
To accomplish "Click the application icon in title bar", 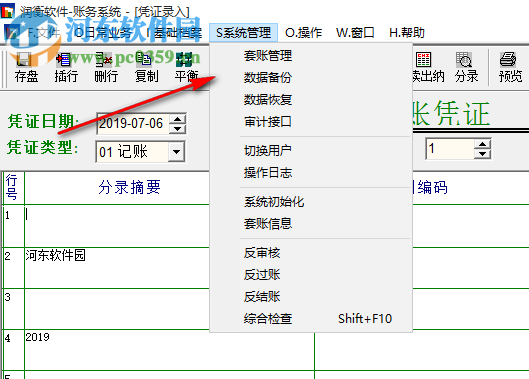I will point(7,10).
